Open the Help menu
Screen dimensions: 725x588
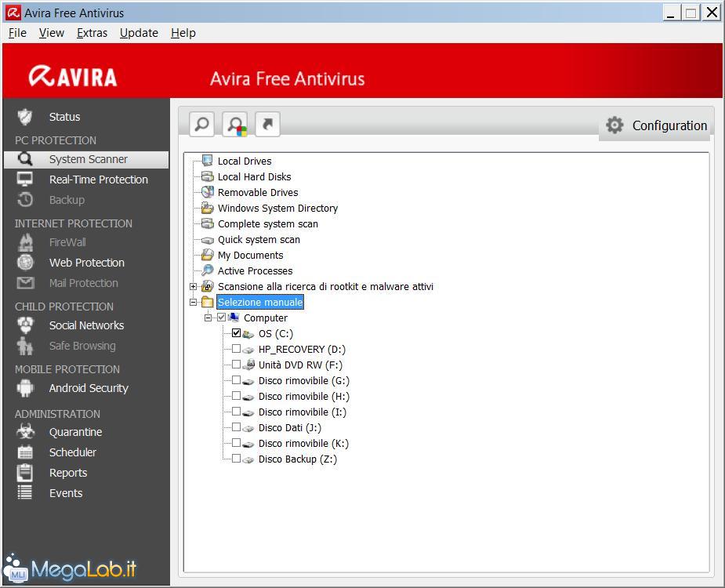click(x=183, y=33)
